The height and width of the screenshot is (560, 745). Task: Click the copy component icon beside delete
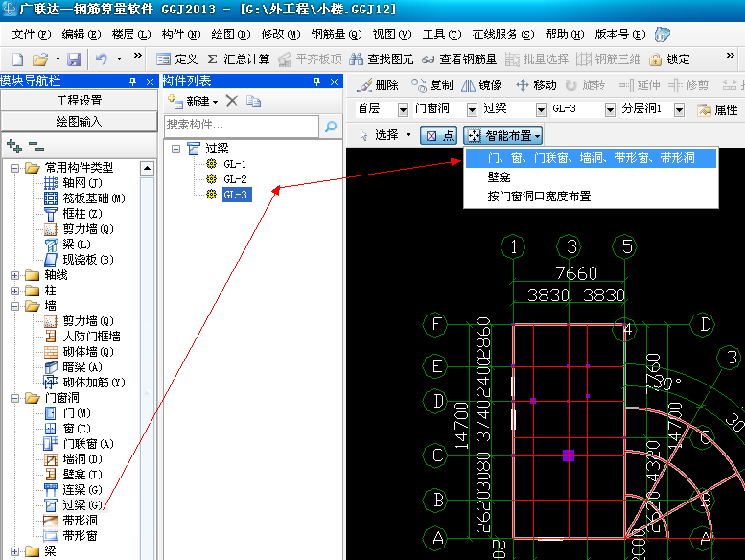pyautogui.click(x=253, y=102)
